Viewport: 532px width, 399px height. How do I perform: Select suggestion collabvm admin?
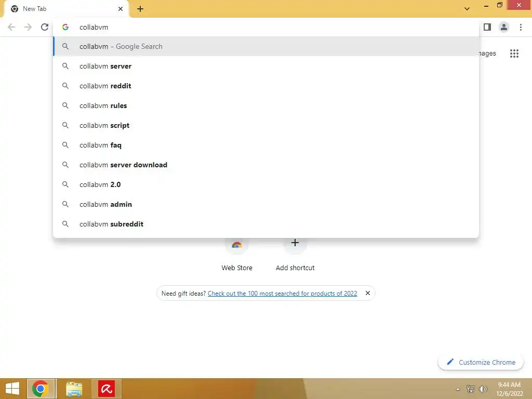(266, 204)
